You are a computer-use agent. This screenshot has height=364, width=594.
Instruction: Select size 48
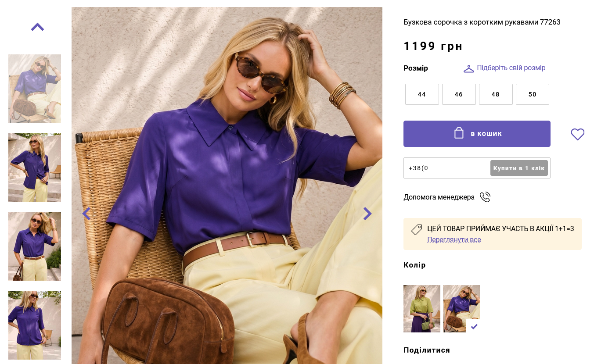[x=496, y=94]
